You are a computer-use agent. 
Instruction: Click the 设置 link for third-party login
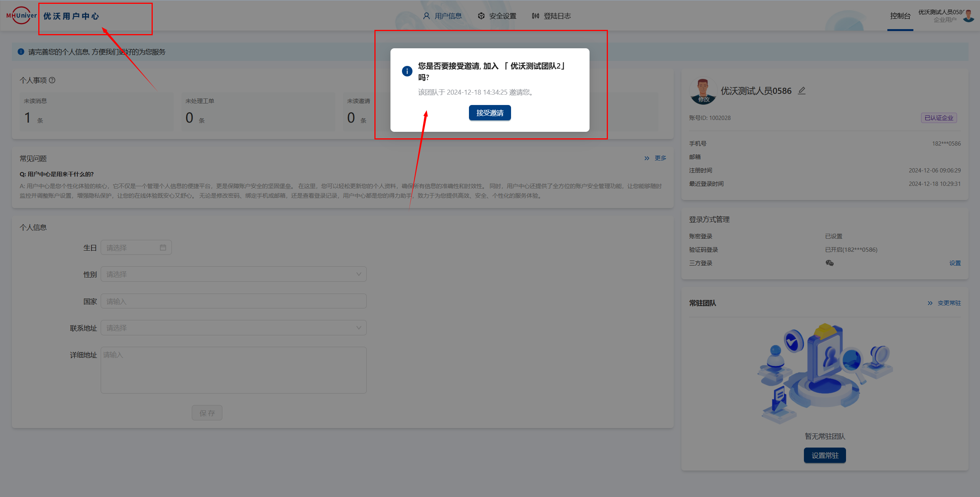click(x=955, y=263)
